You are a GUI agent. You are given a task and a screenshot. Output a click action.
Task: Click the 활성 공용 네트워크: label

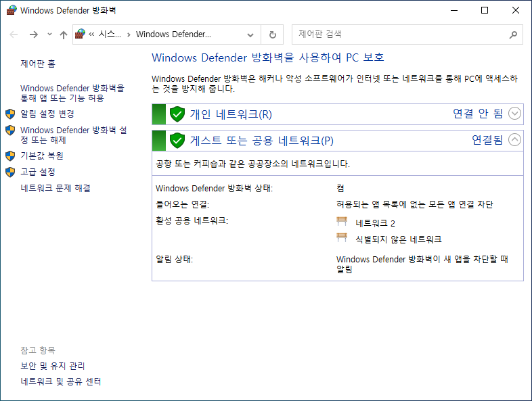[x=192, y=220]
